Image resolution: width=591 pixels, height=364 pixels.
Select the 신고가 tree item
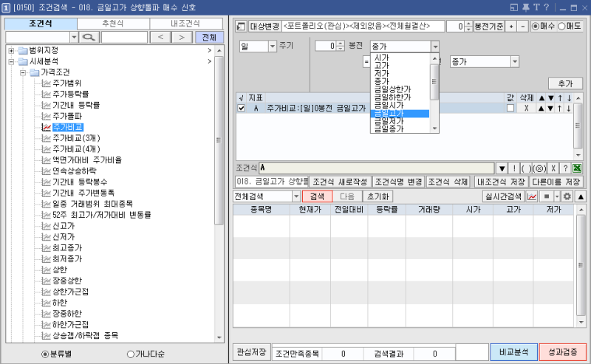[64, 226]
